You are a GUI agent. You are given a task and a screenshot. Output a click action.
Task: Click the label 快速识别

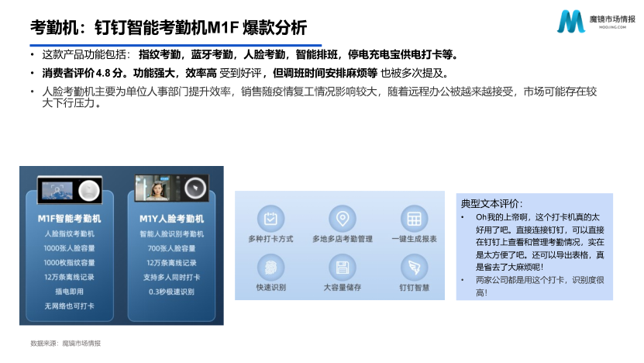point(270,287)
